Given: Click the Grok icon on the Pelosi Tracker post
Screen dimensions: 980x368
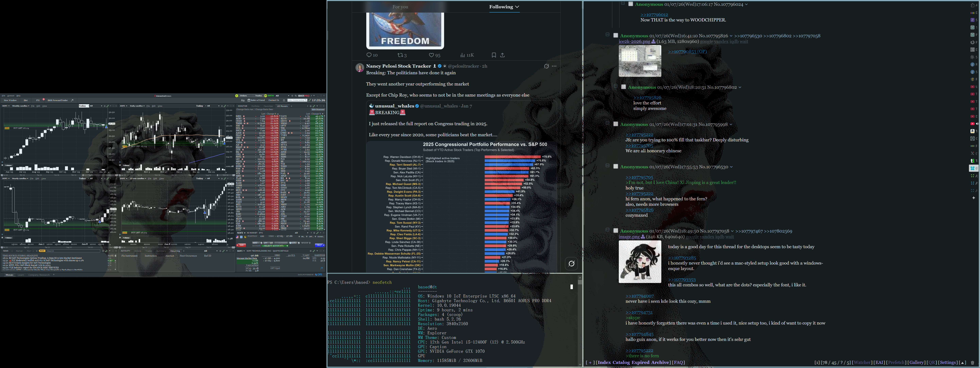Looking at the screenshot, I should click(546, 66).
